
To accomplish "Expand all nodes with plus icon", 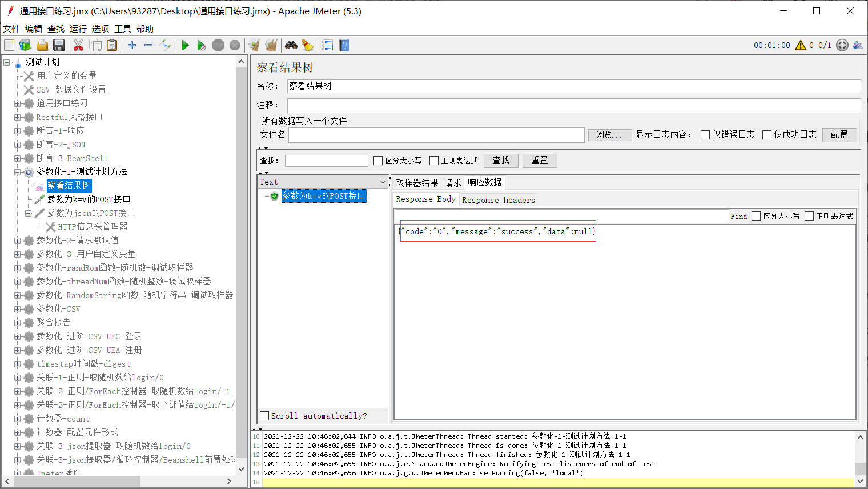I will [132, 45].
